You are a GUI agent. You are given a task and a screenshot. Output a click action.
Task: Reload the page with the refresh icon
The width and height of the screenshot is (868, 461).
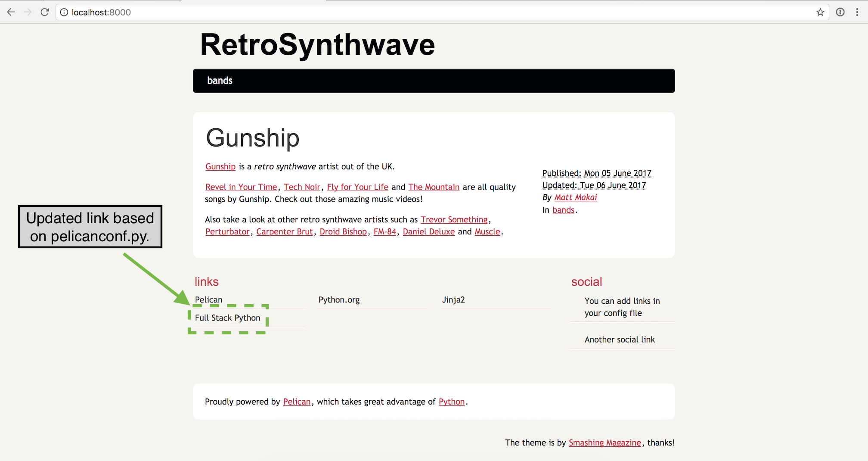(x=45, y=12)
